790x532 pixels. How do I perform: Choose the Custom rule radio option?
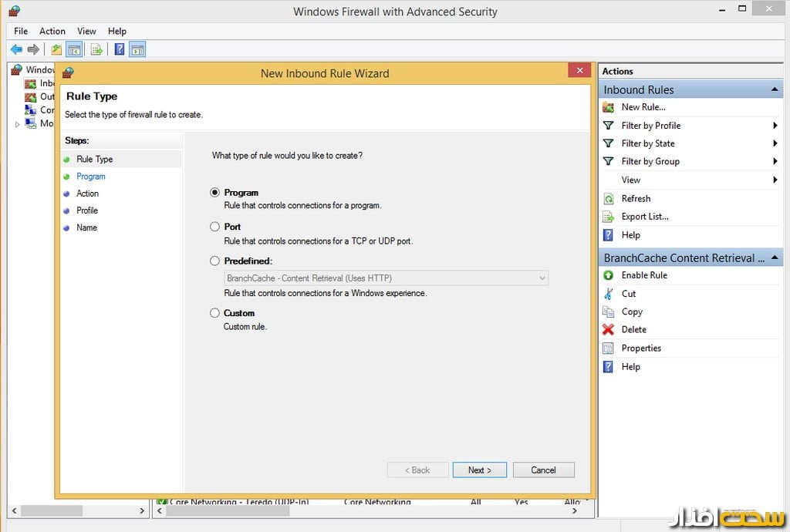pyautogui.click(x=215, y=313)
